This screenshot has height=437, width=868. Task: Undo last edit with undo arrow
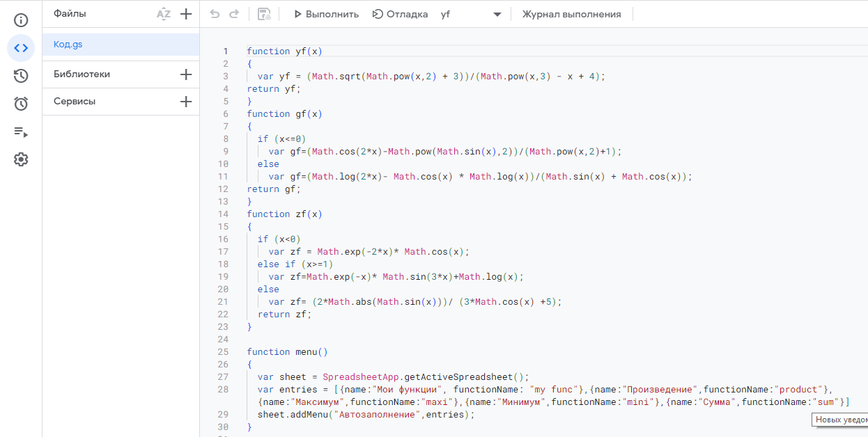(x=215, y=14)
